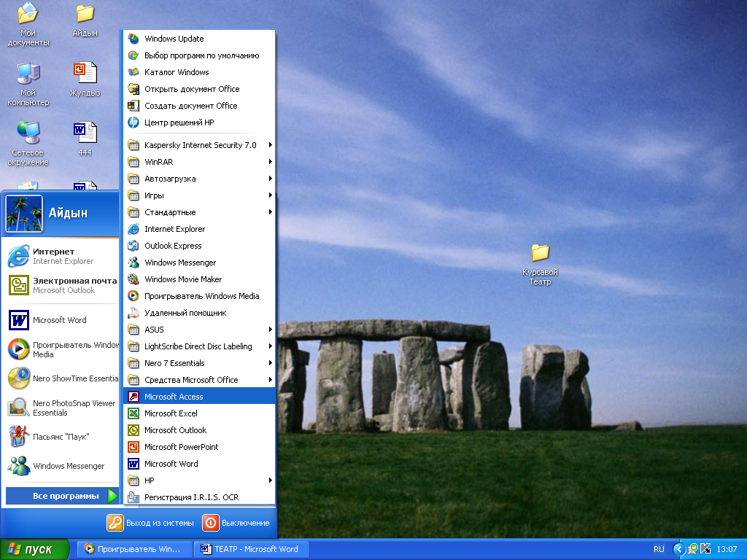This screenshot has height=560, width=747.
Task: Expand the Стандартные submenu
Action: point(199,212)
